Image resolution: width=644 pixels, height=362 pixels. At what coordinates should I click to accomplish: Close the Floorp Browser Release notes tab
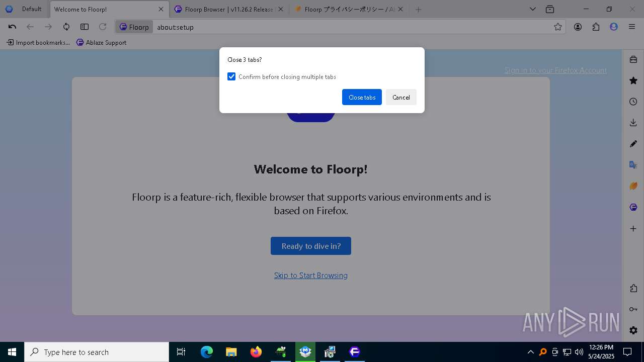click(x=281, y=9)
